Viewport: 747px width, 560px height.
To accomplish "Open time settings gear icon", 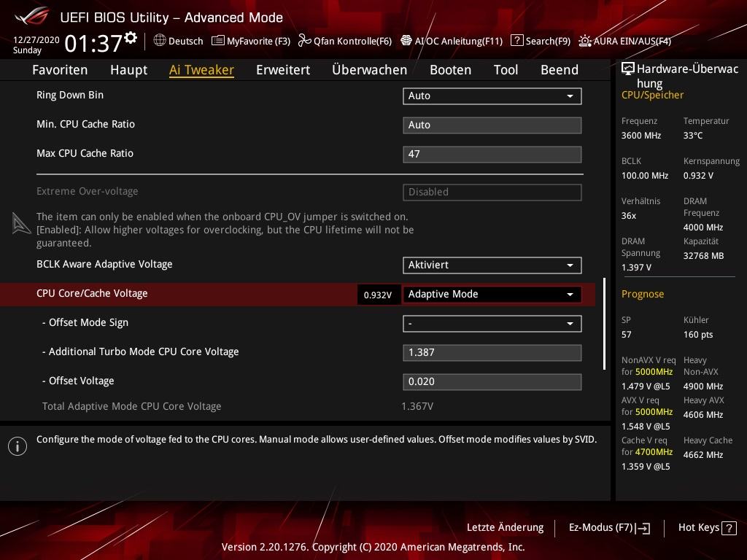I will coord(131,38).
